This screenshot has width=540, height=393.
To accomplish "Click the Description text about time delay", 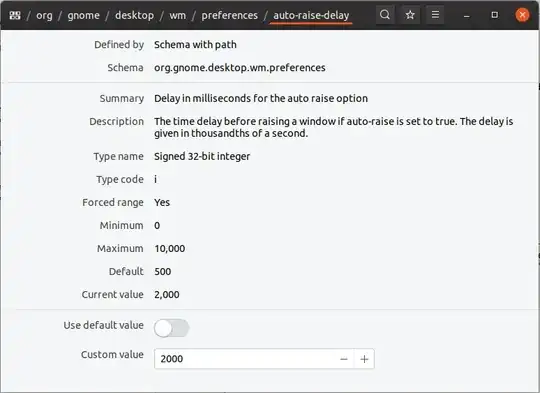I will 333,127.
